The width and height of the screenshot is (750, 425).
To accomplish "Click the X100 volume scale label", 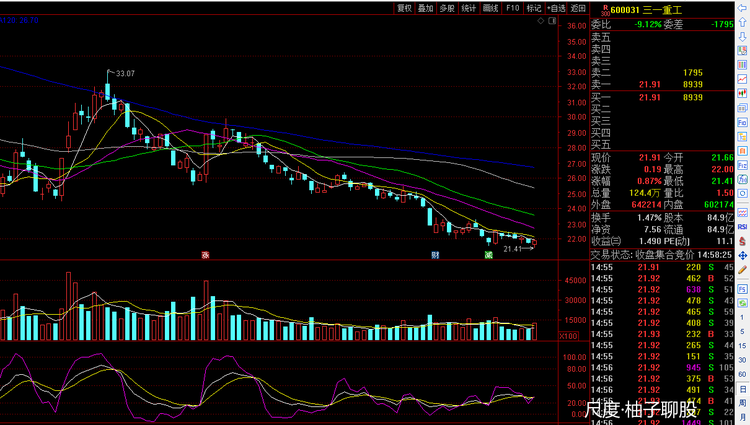I will [x=568, y=336].
